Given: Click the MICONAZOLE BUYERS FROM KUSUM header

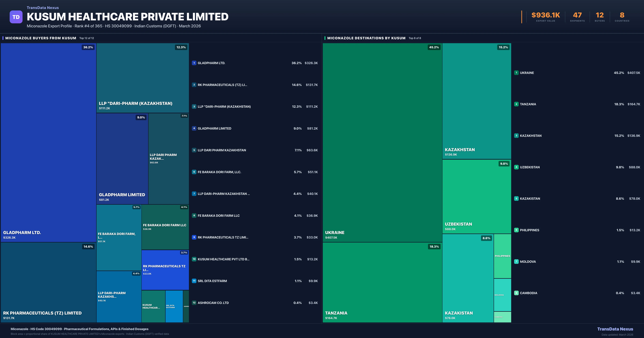Looking at the screenshot, I should pyautogui.click(x=41, y=38).
